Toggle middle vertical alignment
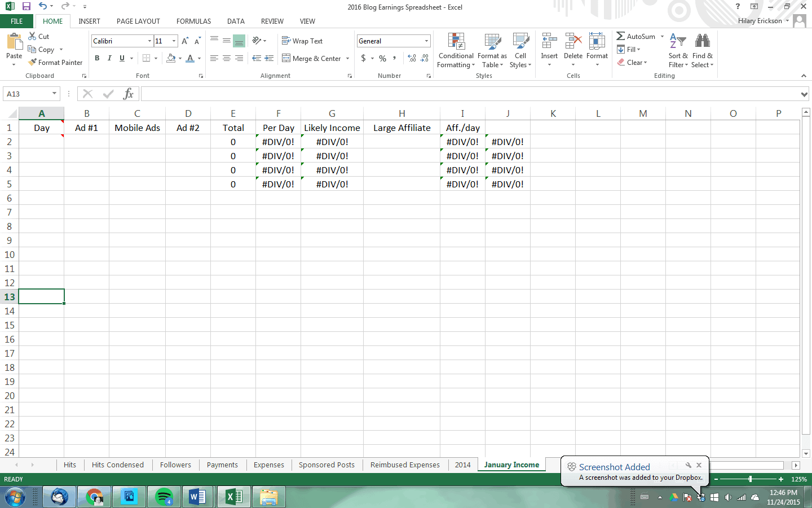Screen dimensions: 812x508 click(x=226, y=41)
